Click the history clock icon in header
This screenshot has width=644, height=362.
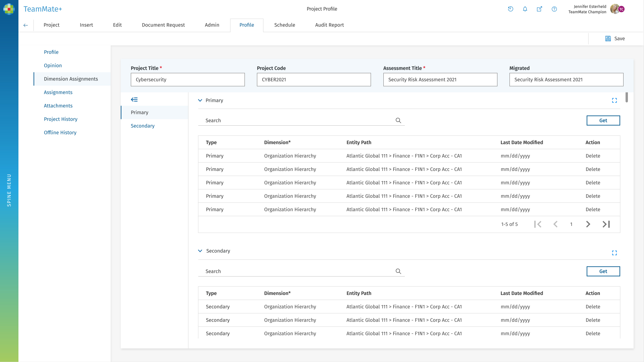coord(511,9)
